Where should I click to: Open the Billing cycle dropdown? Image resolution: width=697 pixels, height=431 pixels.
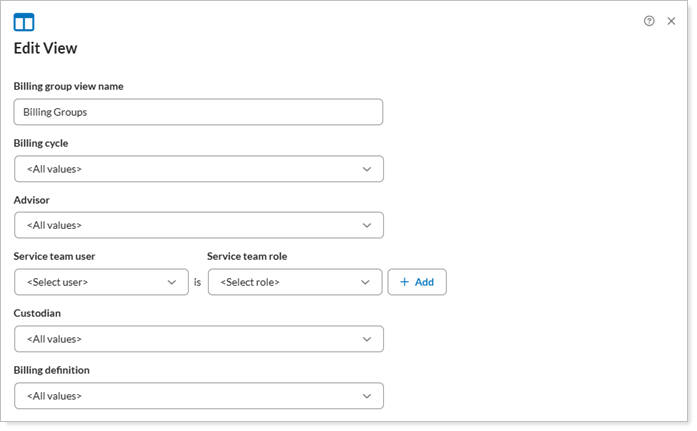199,169
